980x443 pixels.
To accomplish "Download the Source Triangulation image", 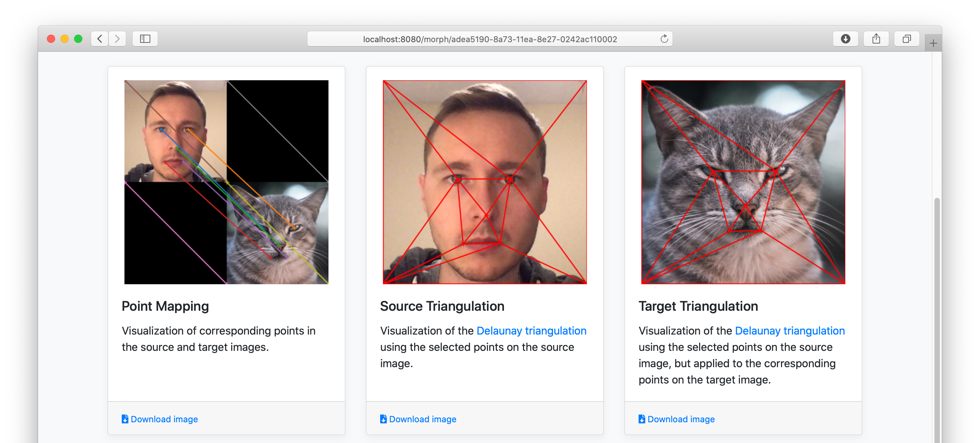I will pyautogui.click(x=418, y=419).
